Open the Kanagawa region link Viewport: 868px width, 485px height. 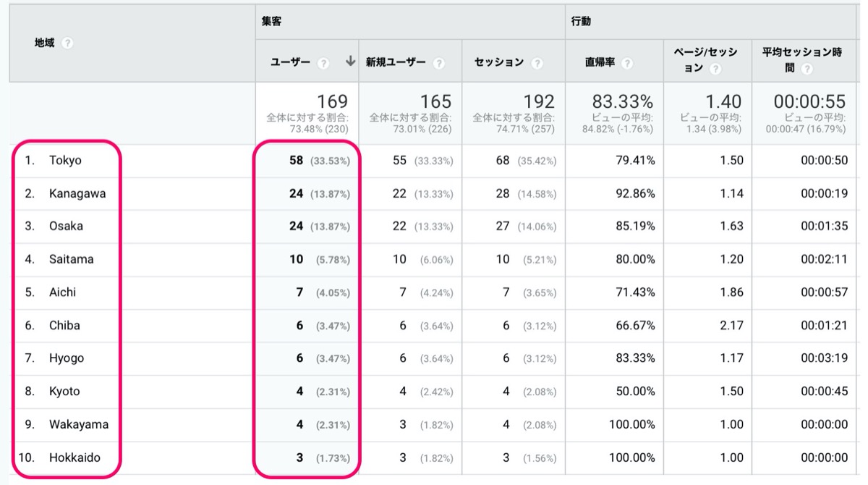(77, 193)
